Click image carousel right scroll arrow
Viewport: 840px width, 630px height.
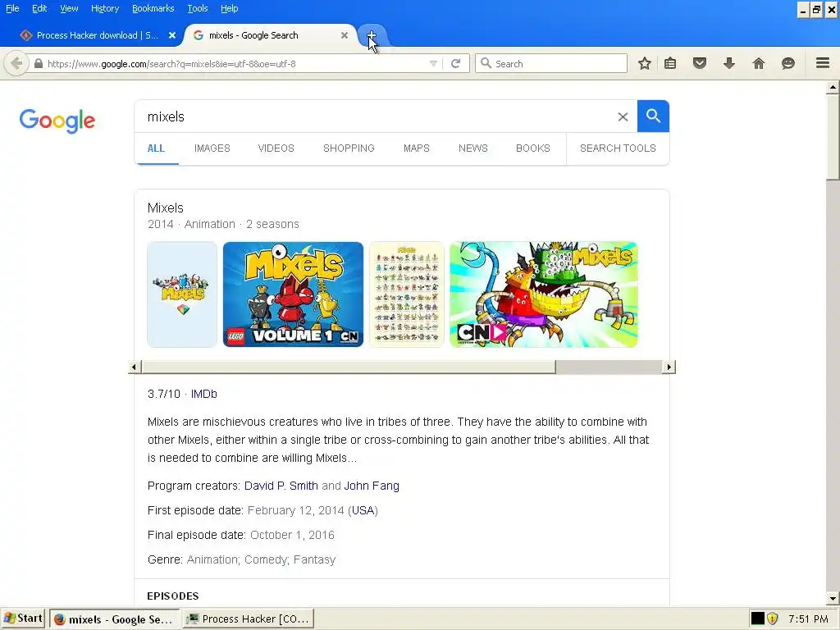[x=669, y=367]
